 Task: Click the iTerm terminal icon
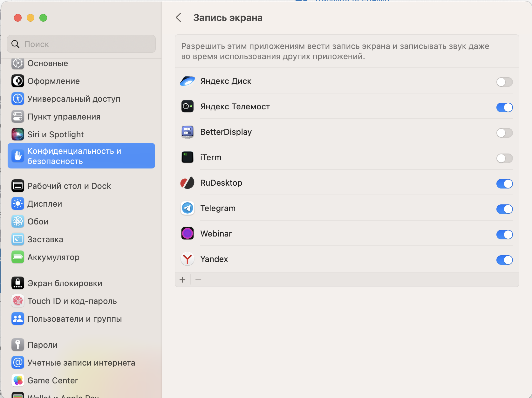pos(188,157)
